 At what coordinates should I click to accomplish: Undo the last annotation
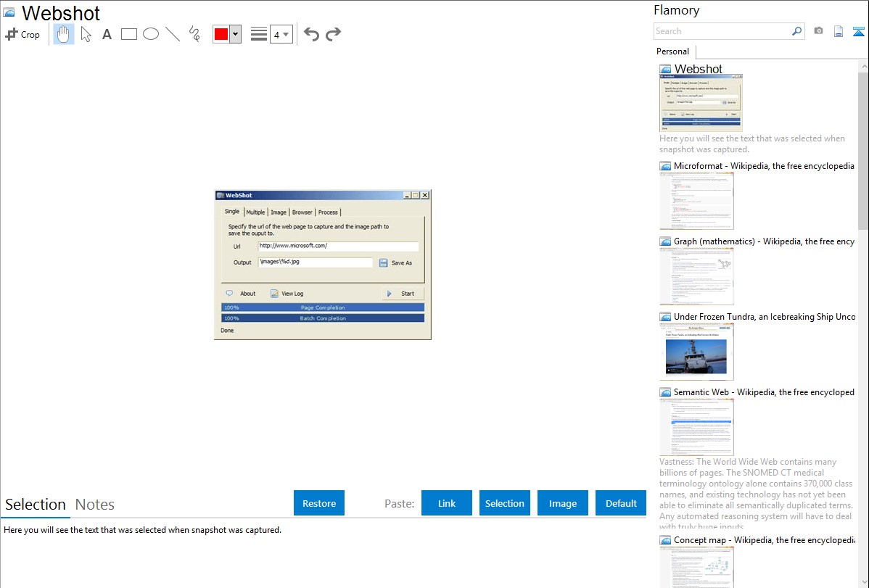tap(311, 34)
